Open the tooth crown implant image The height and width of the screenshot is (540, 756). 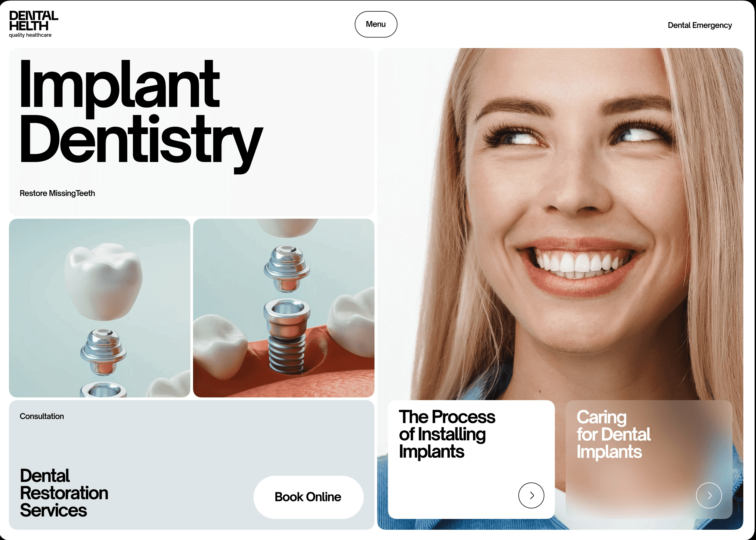99,308
